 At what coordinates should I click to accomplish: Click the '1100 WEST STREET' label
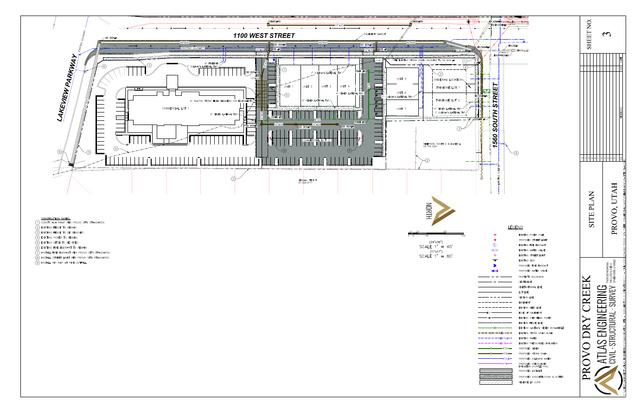[264, 36]
